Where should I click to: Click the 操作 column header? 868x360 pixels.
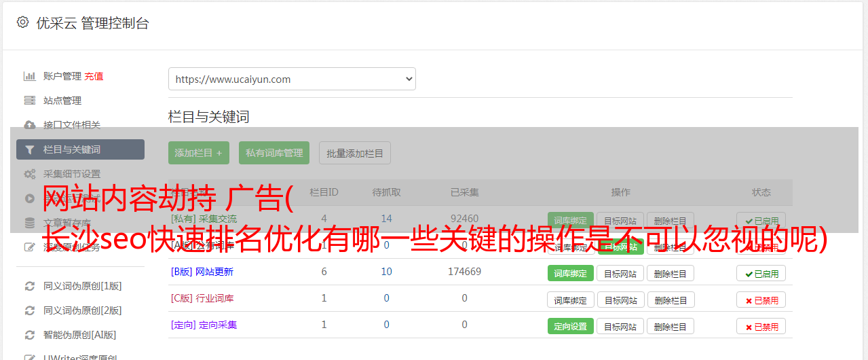[x=620, y=192]
